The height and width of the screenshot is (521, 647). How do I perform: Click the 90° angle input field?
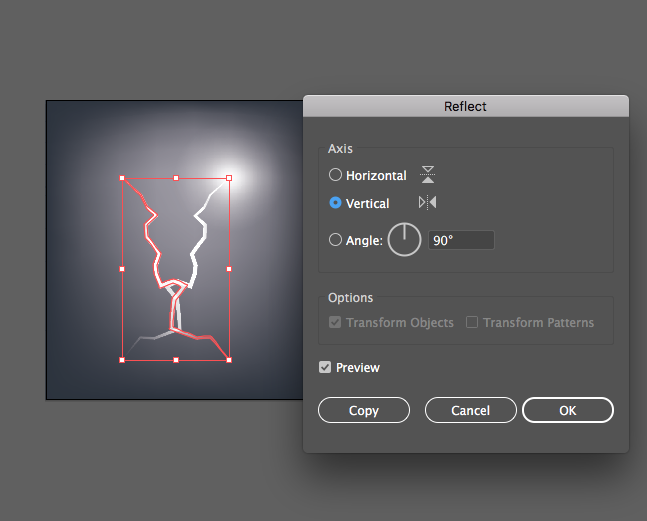[x=461, y=240]
